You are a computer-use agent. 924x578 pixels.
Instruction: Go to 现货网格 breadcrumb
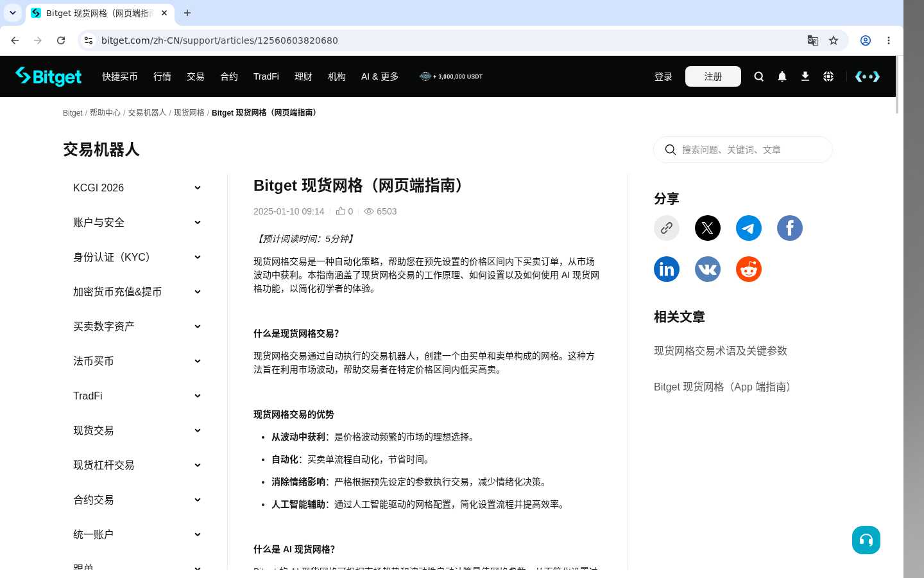[189, 112]
